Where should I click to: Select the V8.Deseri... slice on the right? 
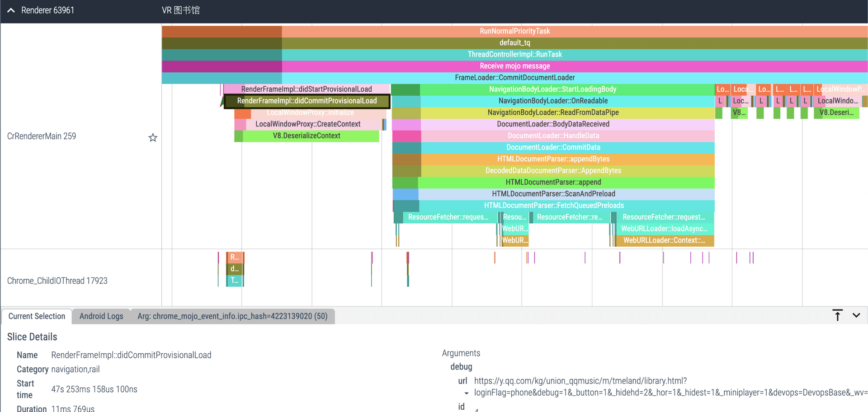tap(836, 112)
